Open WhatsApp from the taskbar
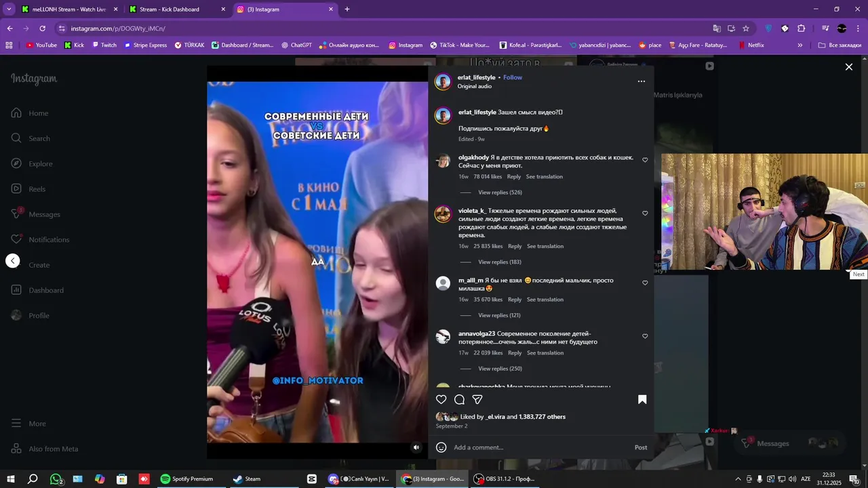The image size is (868, 488). (56, 479)
